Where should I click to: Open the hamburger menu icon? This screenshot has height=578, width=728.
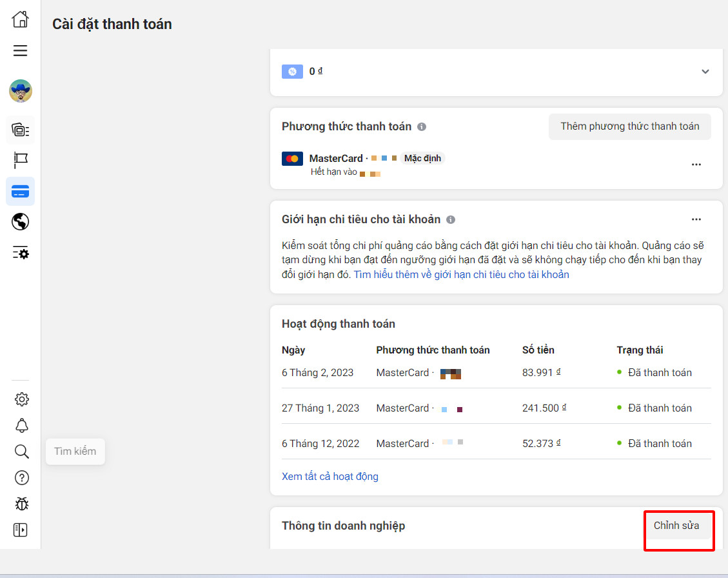click(21, 50)
